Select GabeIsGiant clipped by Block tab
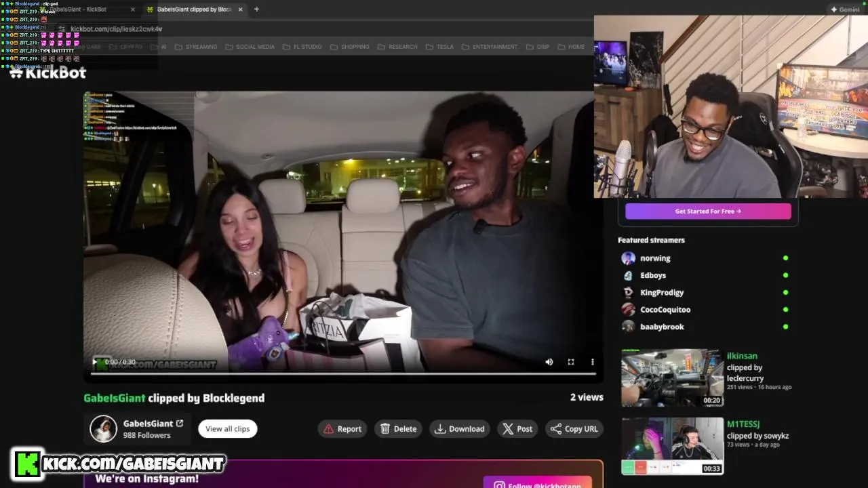This screenshot has width=868, height=488. 195,9
